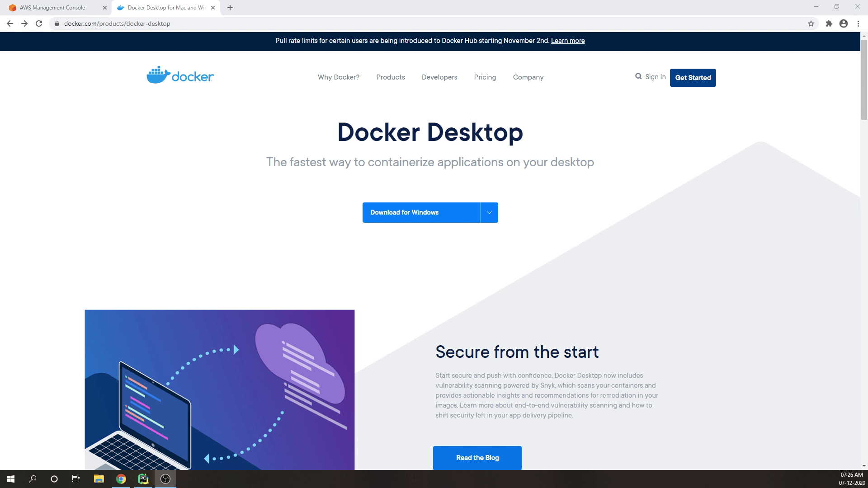The image size is (868, 488).
Task: Click the address bar URL
Action: [x=117, y=23]
